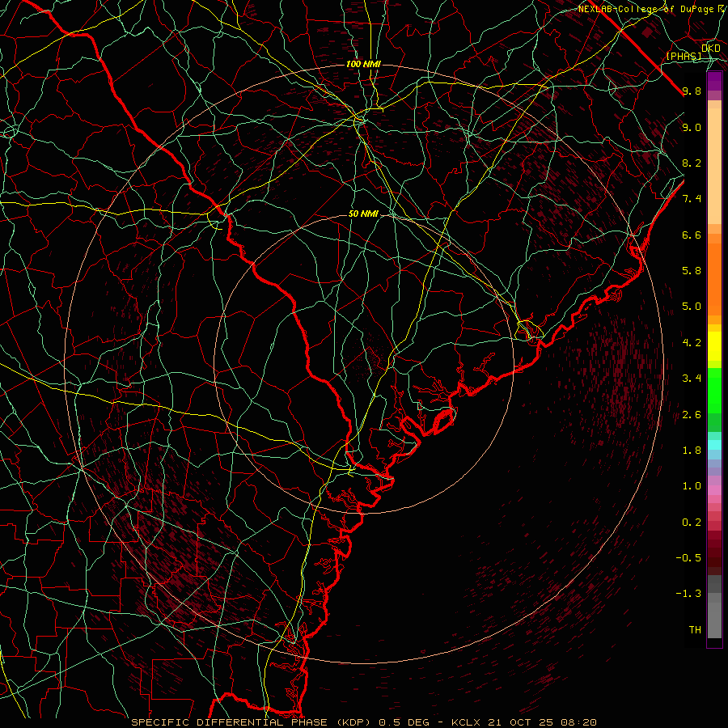Click the purple band atop the color bar
The width and height of the screenshot is (728, 728).
tap(714, 81)
